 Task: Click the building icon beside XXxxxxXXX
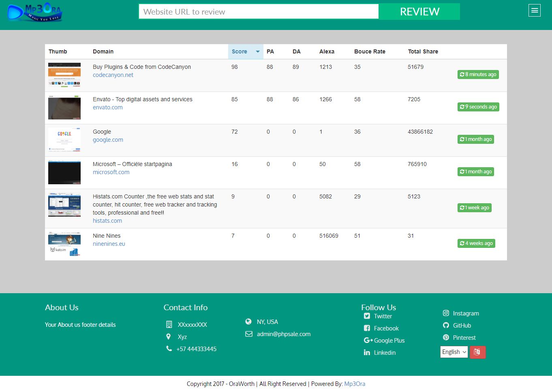tap(169, 324)
